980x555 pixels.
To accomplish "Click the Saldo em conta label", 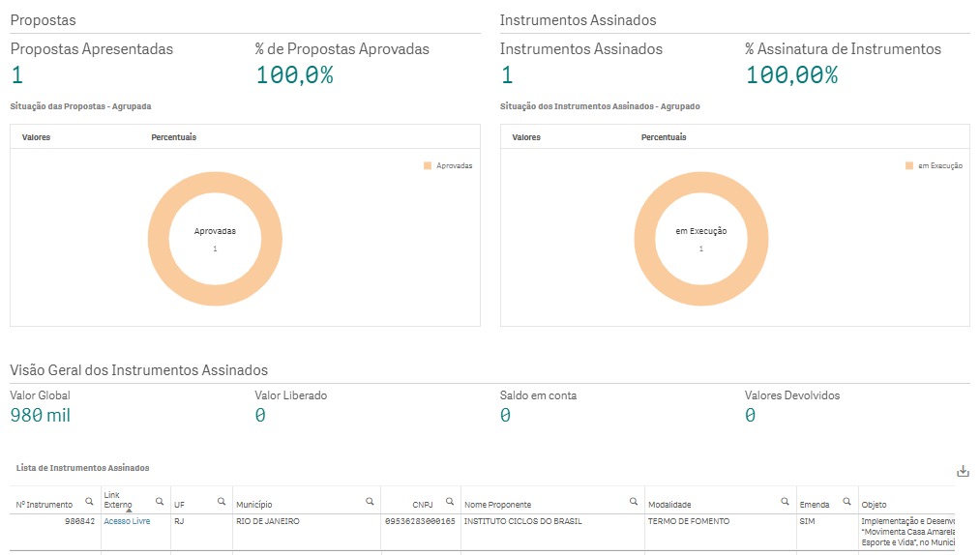I will coord(538,395).
